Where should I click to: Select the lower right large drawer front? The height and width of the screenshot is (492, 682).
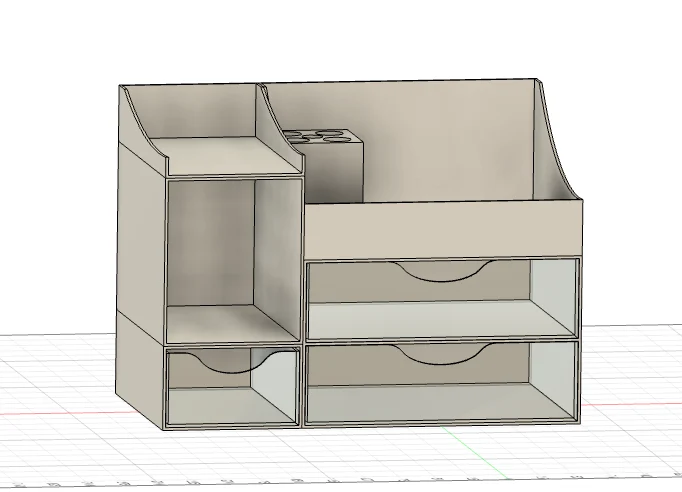tap(442, 383)
